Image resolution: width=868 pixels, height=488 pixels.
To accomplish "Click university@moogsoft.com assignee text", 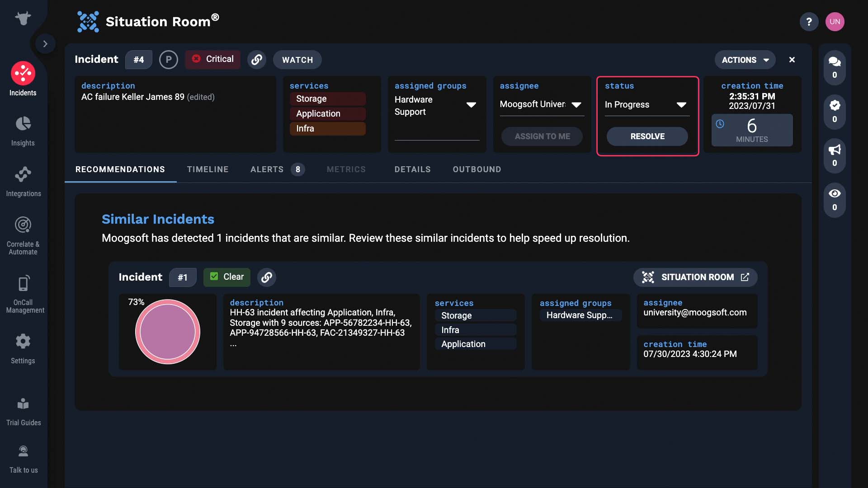I will click(x=695, y=313).
